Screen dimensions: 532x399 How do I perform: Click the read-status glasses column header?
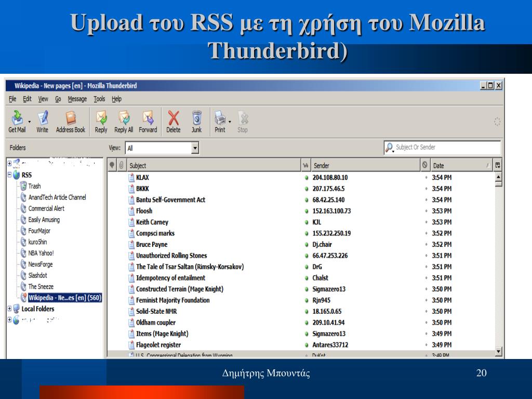[305, 166]
